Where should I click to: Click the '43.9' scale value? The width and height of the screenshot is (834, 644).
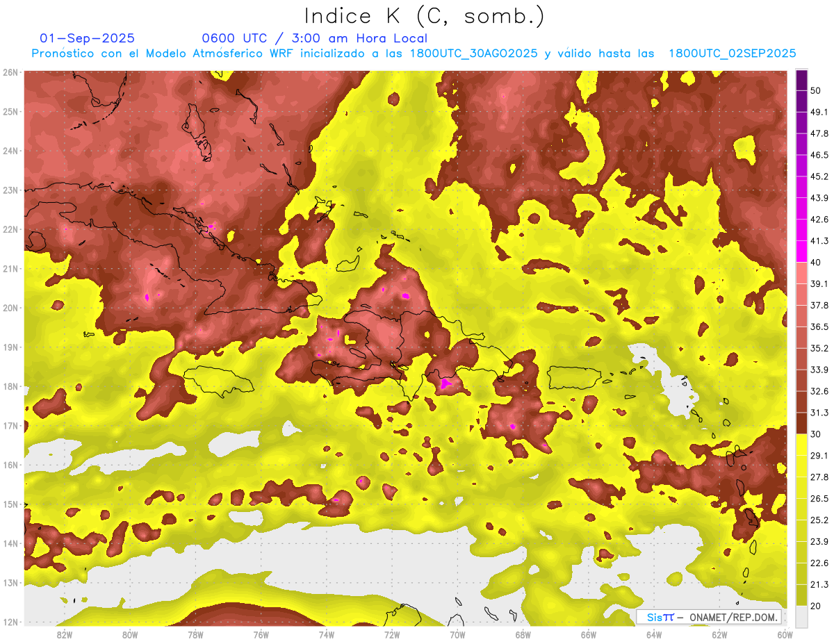tap(819, 198)
